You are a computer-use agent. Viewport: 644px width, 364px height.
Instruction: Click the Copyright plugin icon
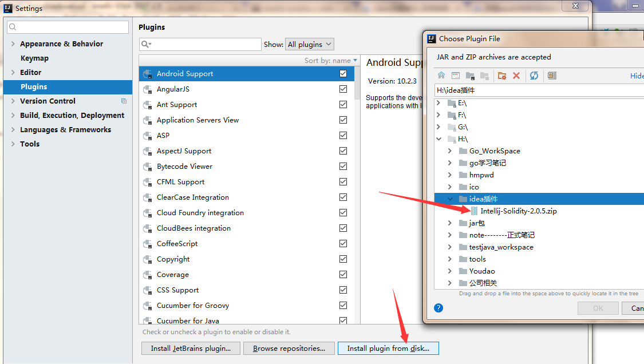(148, 259)
